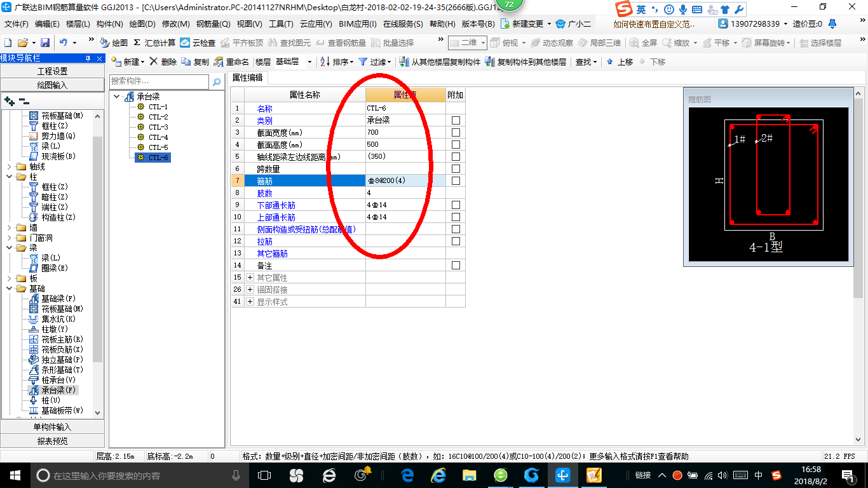This screenshot has height=488, width=868.
Task: Toggle 附加 checkbox for 轴线距梁左边线距离 row
Action: pyautogui.click(x=456, y=157)
